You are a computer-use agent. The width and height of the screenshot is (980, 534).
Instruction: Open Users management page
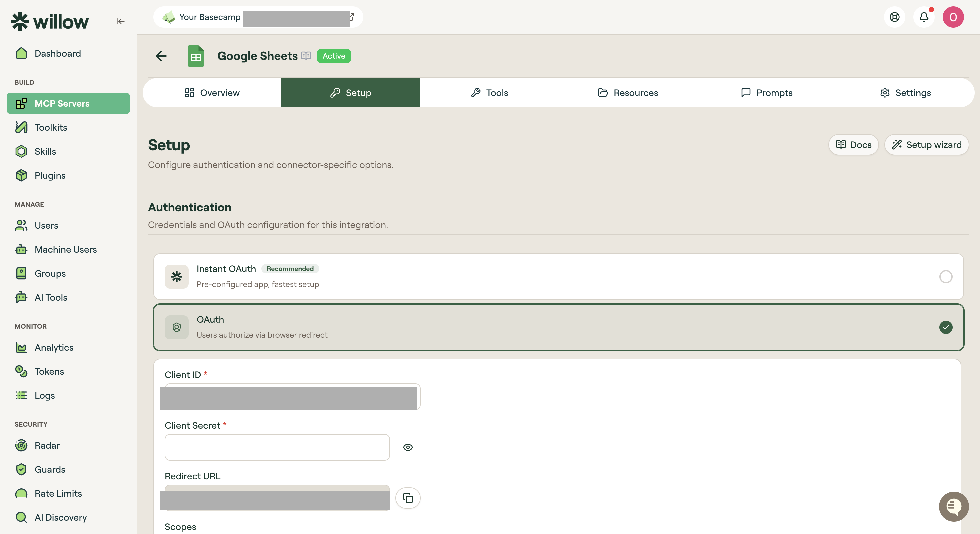(68, 226)
